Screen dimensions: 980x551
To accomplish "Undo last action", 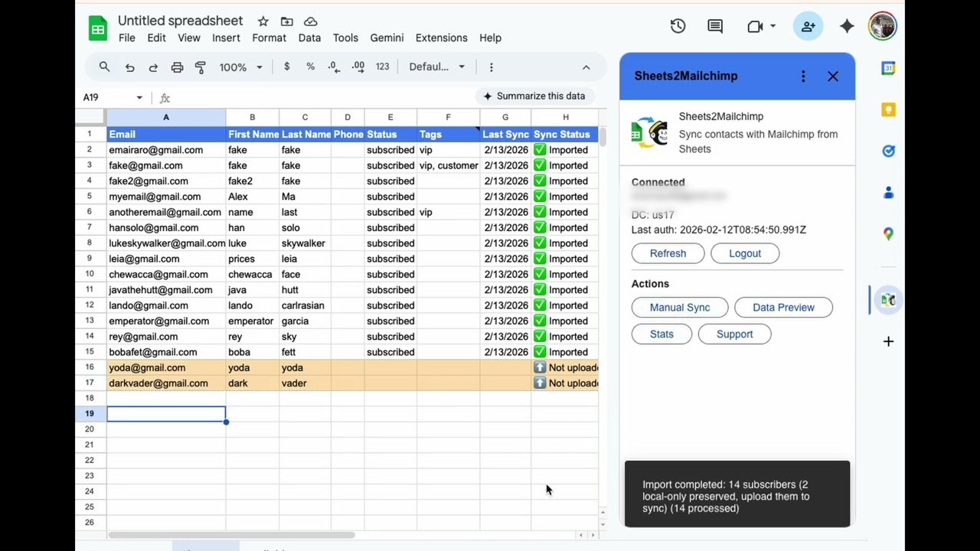I will 129,67.
